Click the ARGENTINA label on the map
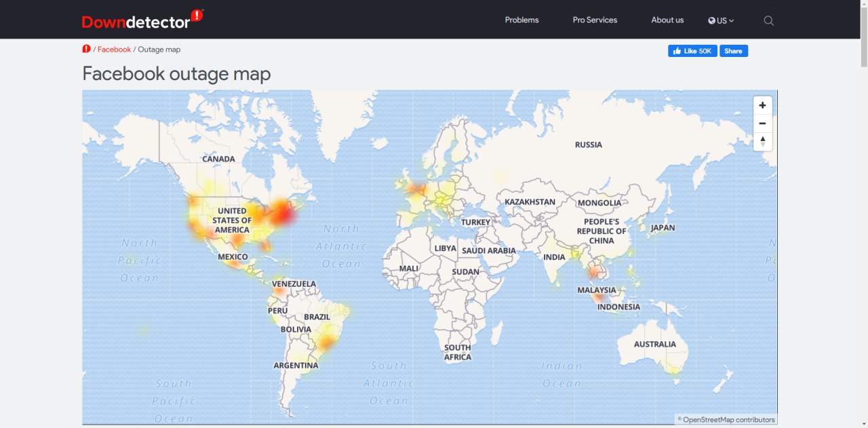This screenshot has height=428, width=868. [x=296, y=365]
